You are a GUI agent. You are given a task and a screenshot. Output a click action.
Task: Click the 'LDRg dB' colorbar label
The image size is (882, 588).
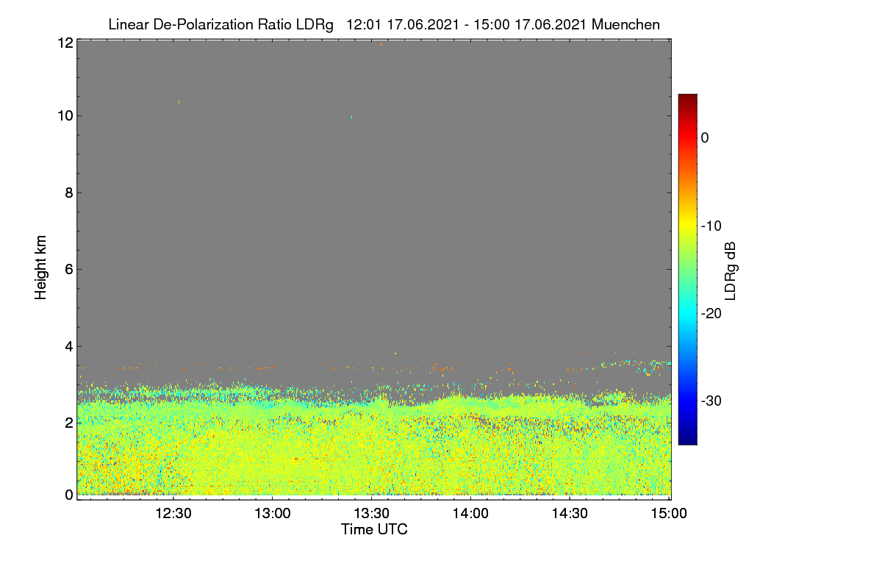click(x=731, y=270)
